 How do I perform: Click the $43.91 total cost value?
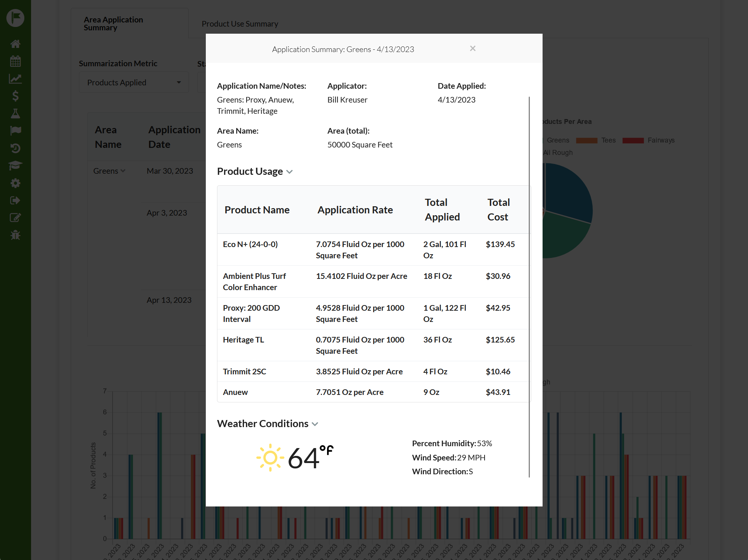click(498, 392)
